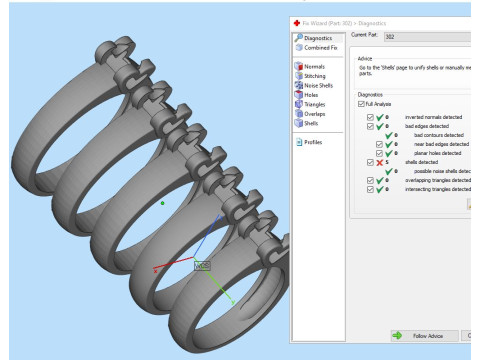
Task: Click green check beside intersecting triangles detected
Action: coord(380,189)
